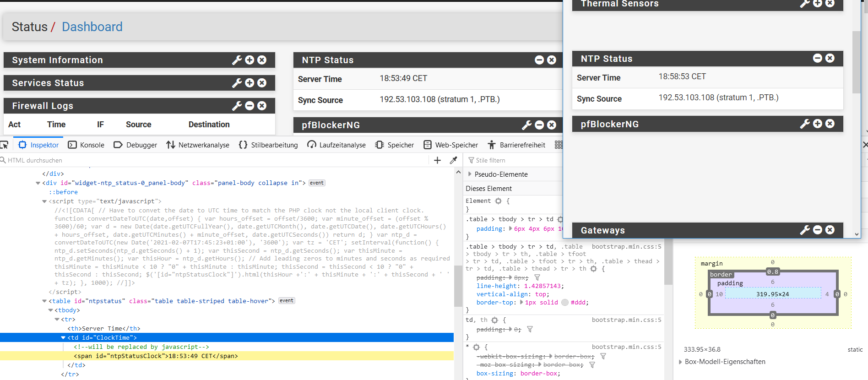Expand Services Status widget with plus icon
Image resolution: width=868 pixels, height=380 pixels.
tap(250, 83)
